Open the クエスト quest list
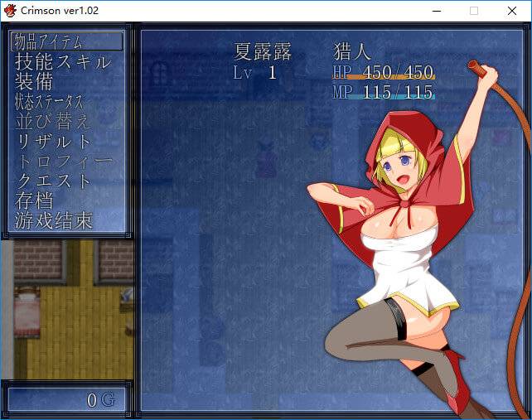Screen dimensions: 532x420 [x=54, y=181]
